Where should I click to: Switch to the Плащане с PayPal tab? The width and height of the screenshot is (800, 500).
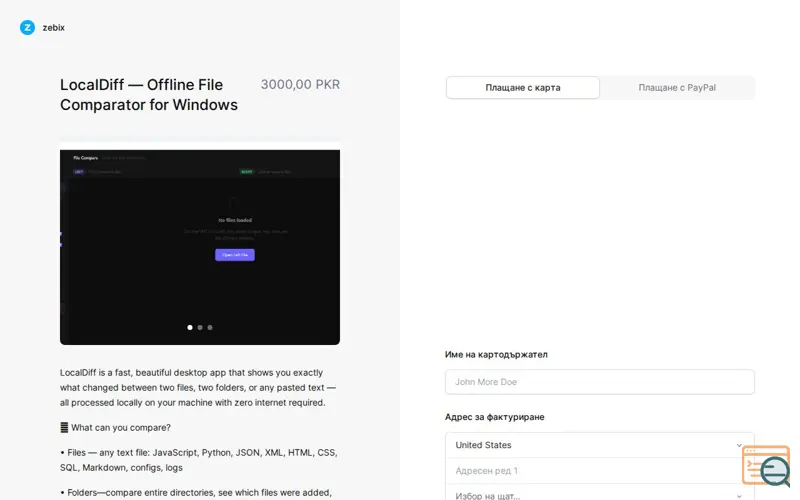click(677, 88)
